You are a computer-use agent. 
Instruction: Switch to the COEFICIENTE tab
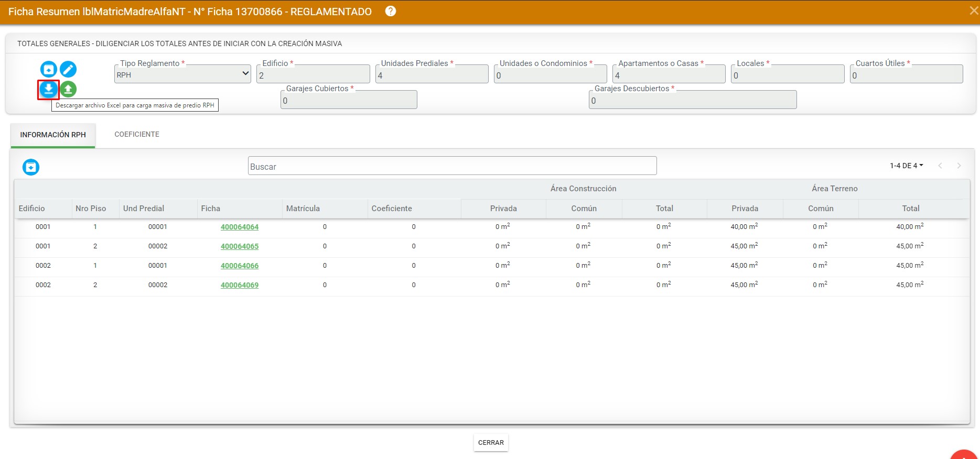[x=137, y=134]
